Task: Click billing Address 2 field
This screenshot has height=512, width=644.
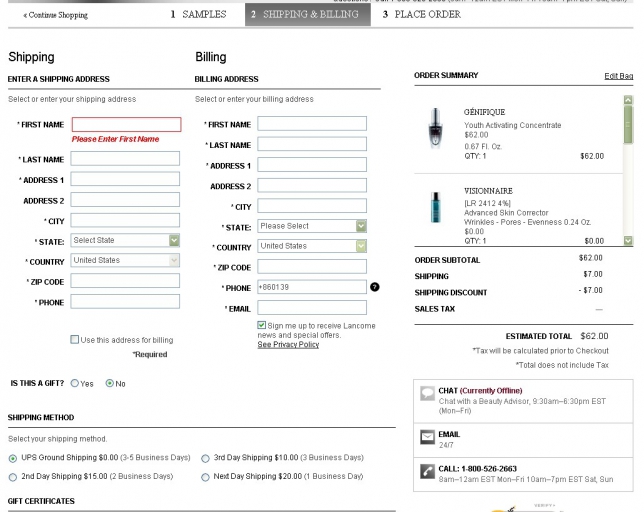Action: tap(312, 185)
